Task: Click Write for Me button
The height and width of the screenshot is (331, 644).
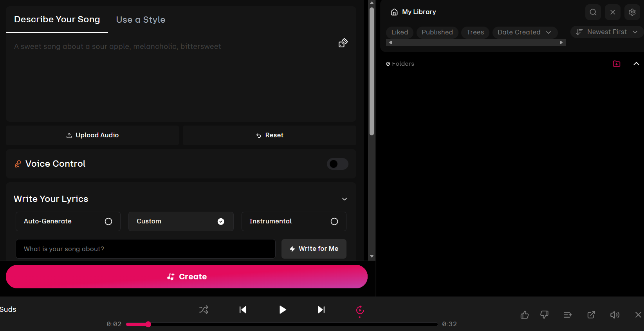Action: tap(314, 249)
